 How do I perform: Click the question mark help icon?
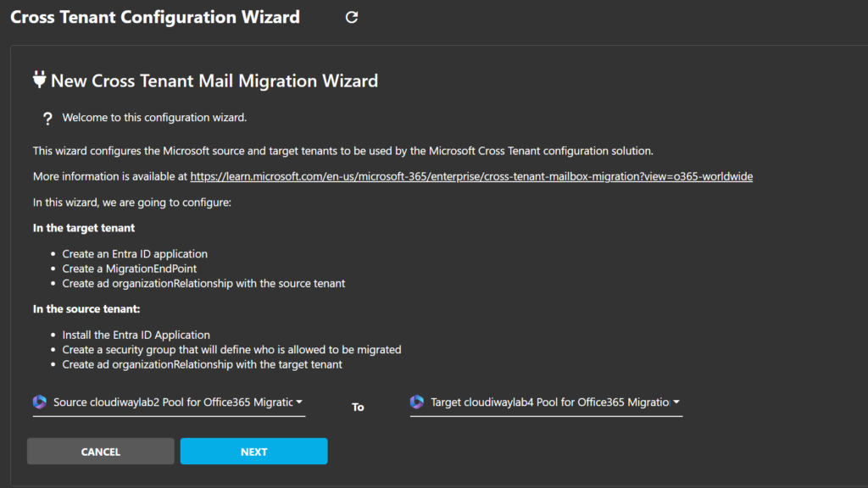[x=47, y=118]
